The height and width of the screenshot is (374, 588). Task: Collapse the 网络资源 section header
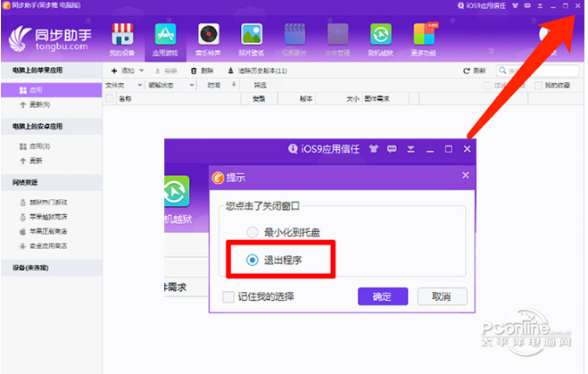52,183
